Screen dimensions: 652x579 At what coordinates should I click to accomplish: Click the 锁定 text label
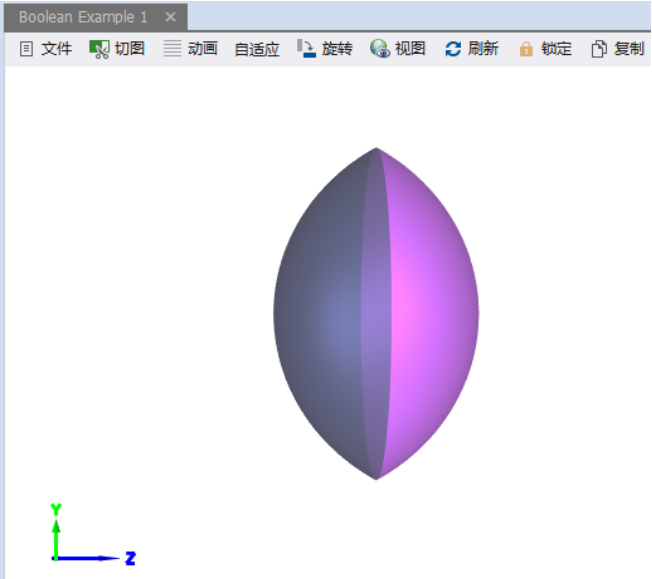[556, 49]
